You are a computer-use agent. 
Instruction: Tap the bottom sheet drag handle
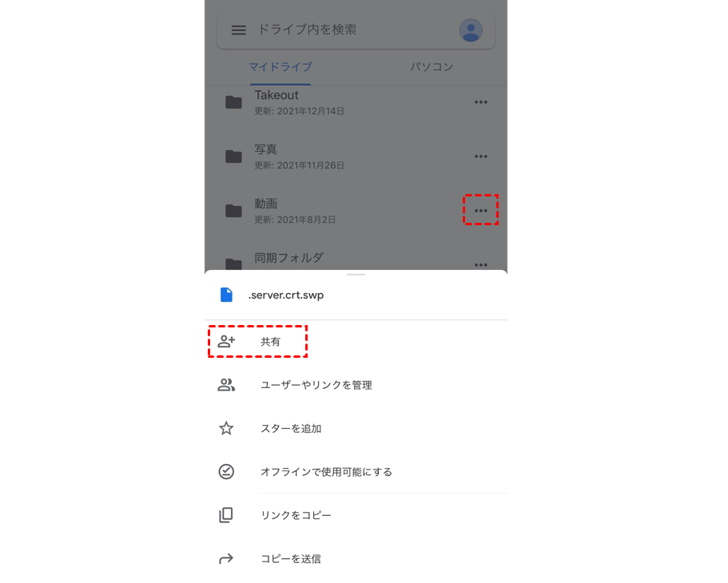coord(356,275)
